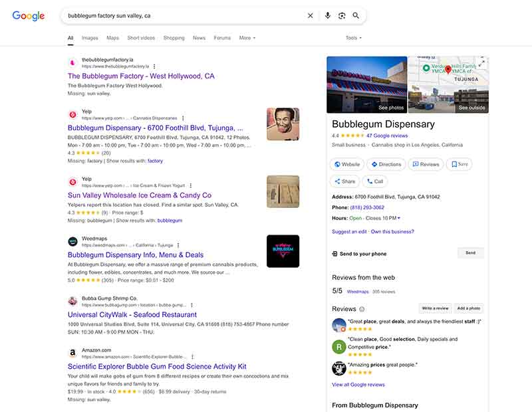Open See outside street view image
This screenshot has width=532, height=412.
[448, 99]
